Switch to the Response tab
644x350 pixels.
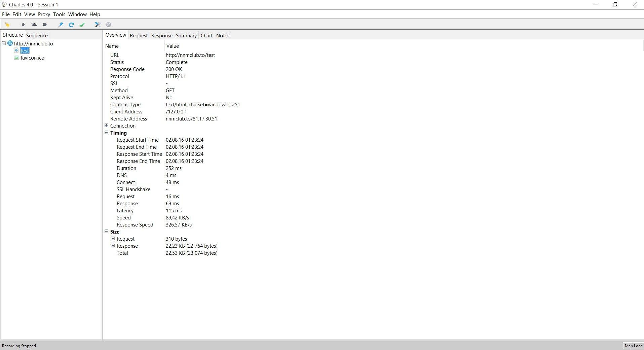pos(162,35)
